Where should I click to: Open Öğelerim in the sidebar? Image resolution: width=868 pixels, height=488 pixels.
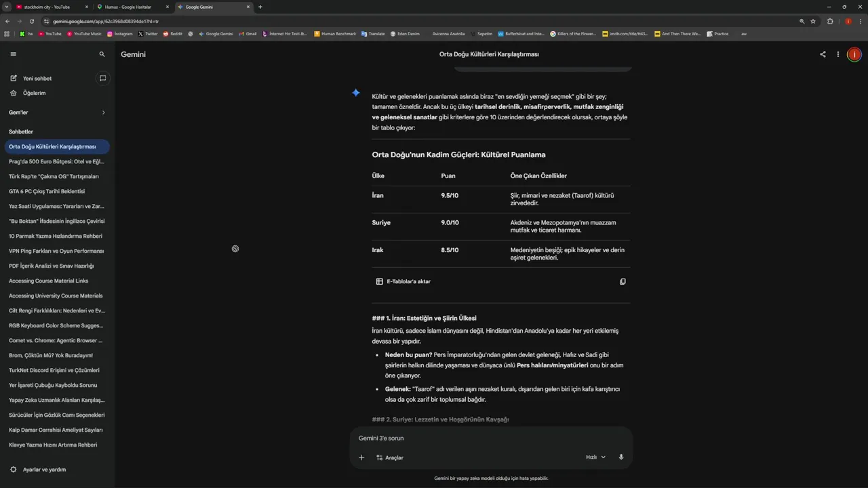pos(34,93)
